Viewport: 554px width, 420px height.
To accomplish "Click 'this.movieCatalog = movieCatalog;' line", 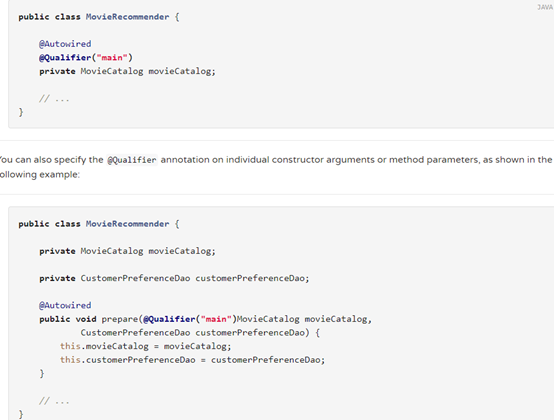I will pyautogui.click(x=146, y=346).
